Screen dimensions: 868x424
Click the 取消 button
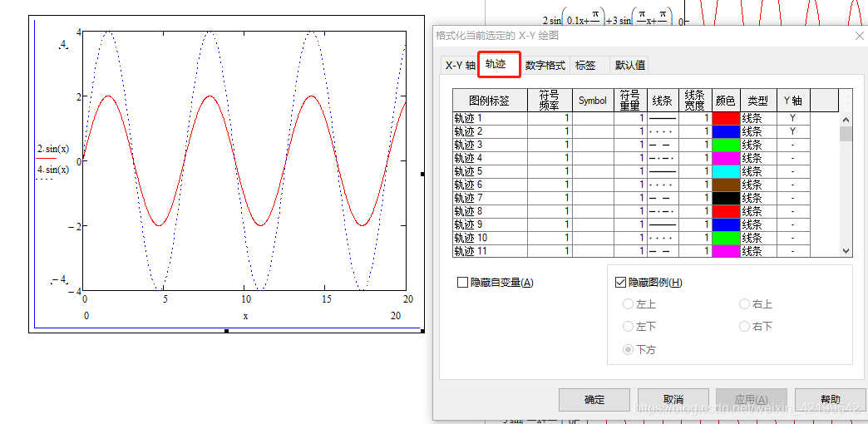(673, 400)
